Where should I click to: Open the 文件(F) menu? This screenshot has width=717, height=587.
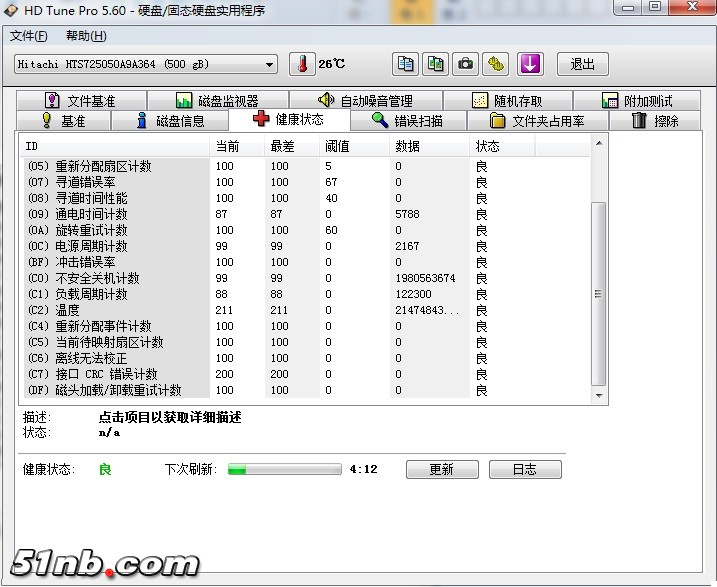click(x=28, y=36)
